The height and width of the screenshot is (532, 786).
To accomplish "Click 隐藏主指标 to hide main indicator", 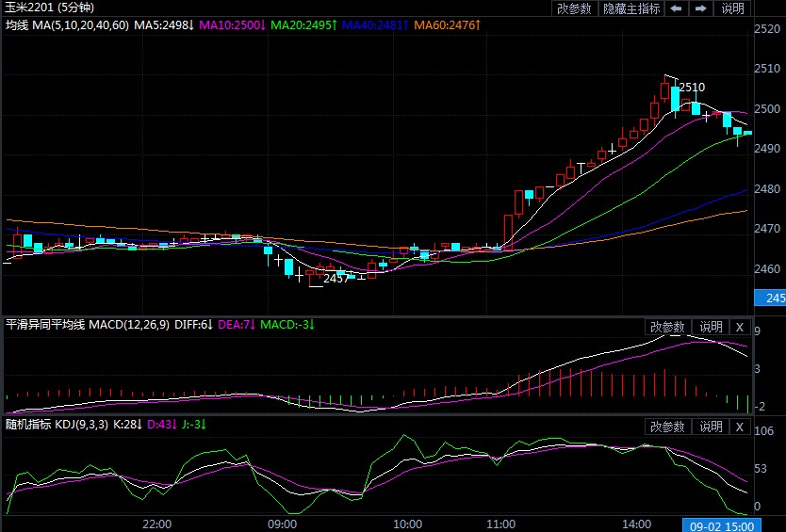I will [631, 8].
